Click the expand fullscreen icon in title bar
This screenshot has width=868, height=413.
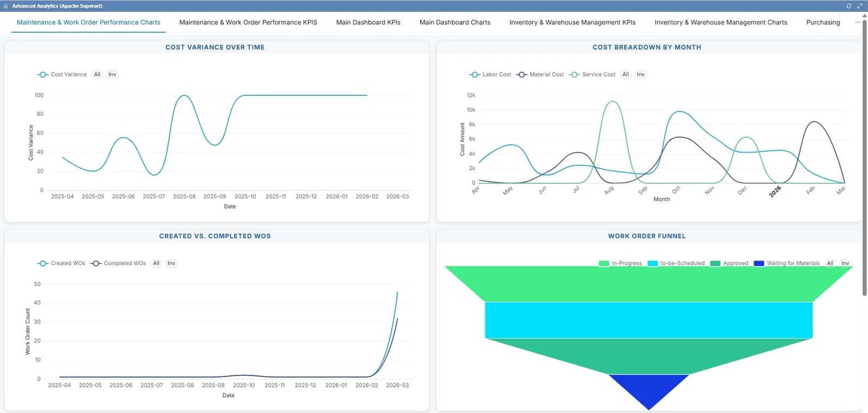tap(859, 6)
